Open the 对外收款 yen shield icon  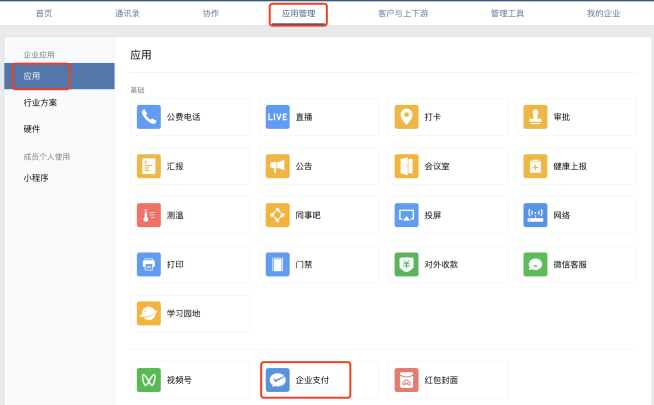(406, 264)
